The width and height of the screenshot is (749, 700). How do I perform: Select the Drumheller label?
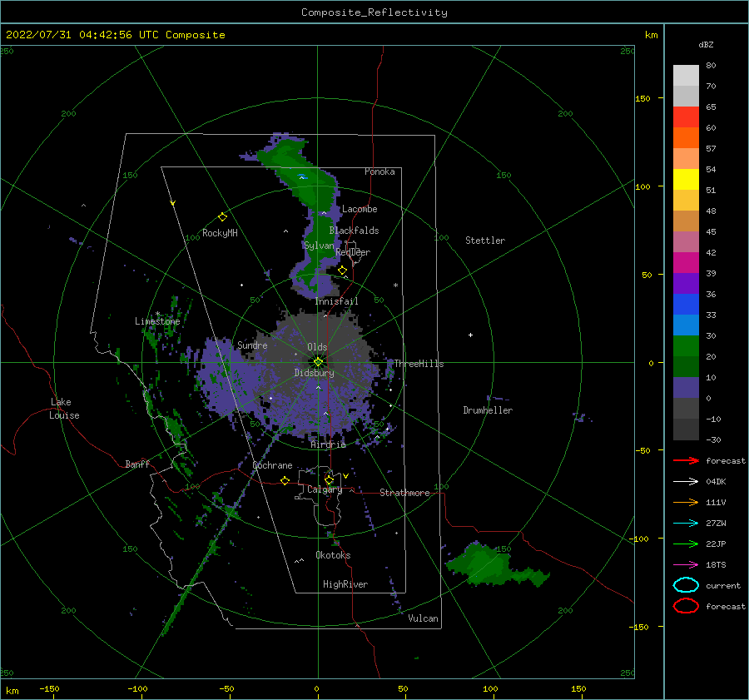click(488, 410)
